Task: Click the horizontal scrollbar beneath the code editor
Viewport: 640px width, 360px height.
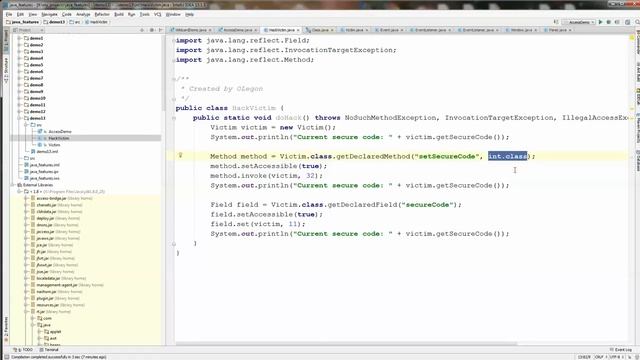Action: 346,344
